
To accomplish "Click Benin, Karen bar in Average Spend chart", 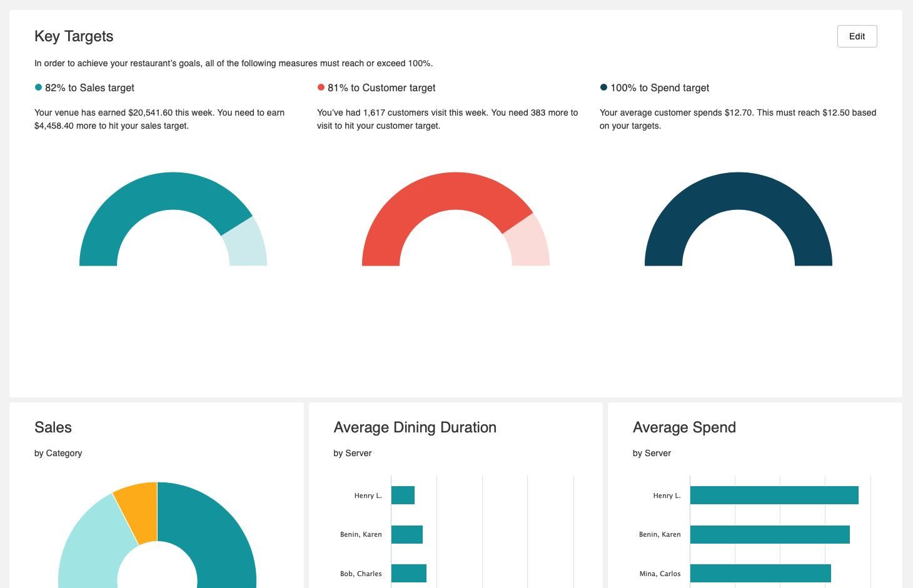I will pos(770,534).
